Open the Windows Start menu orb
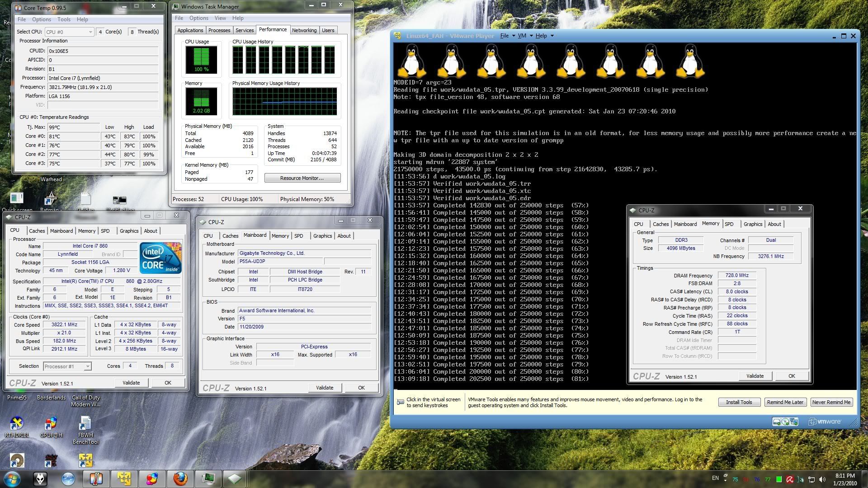 click(x=12, y=478)
